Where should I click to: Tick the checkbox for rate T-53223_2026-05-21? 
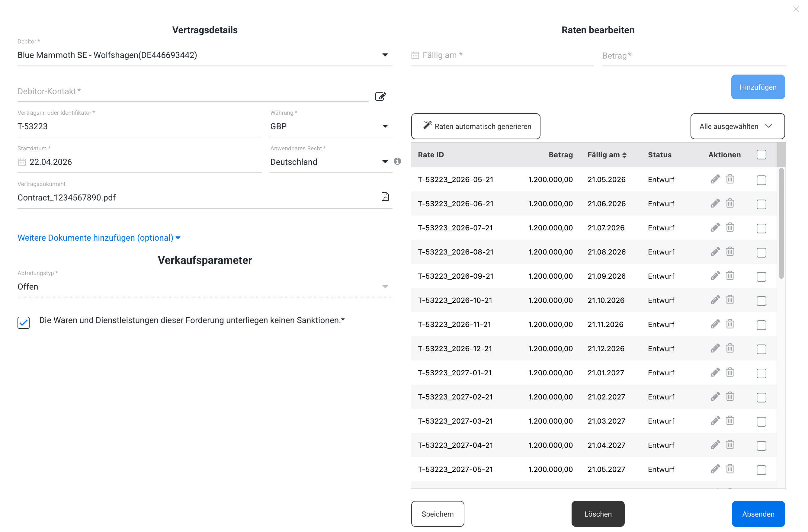(761, 180)
